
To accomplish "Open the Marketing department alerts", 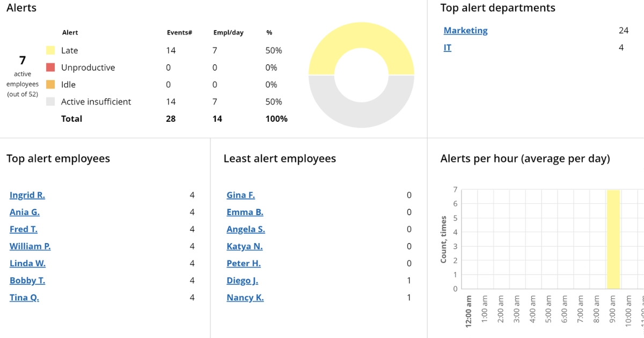I will pyautogui.click(x=465, y=30).
